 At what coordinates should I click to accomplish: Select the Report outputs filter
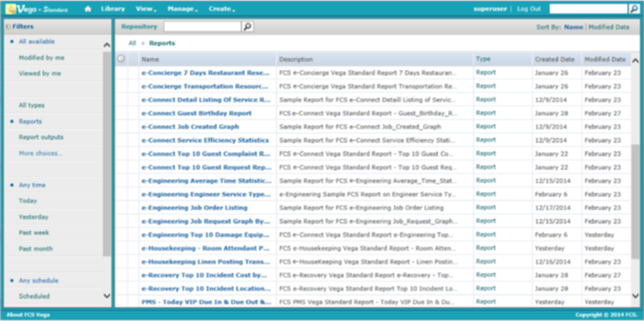(41, 138)
